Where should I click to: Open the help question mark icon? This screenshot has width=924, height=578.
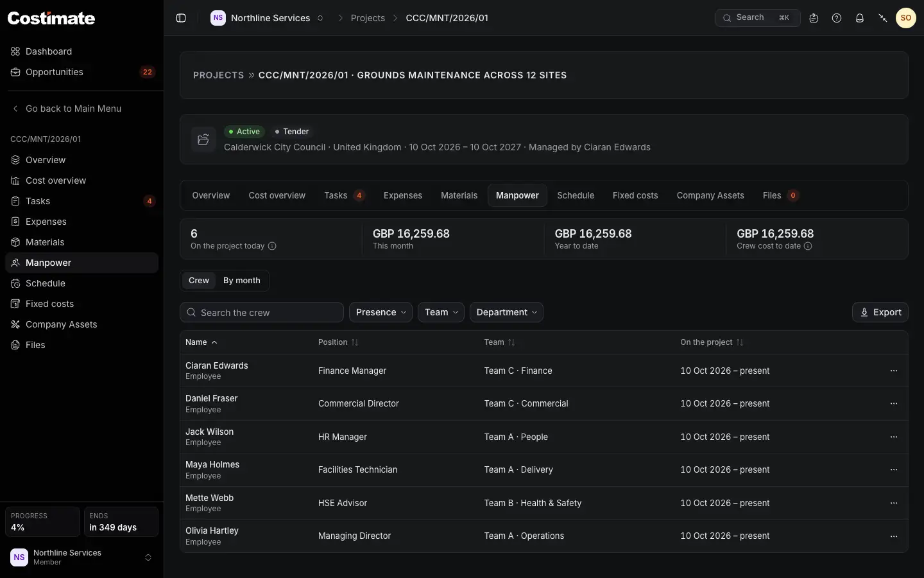837,18
